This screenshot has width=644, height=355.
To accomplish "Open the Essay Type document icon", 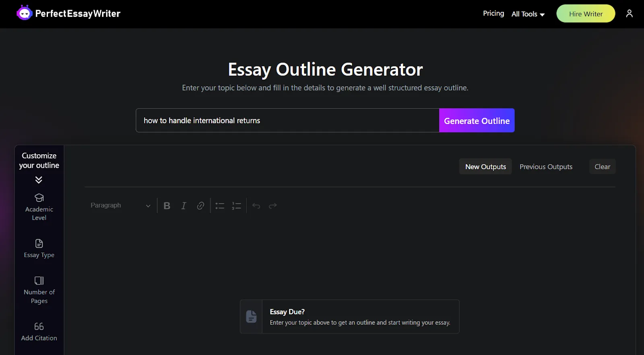I will [x=39, y=243].
